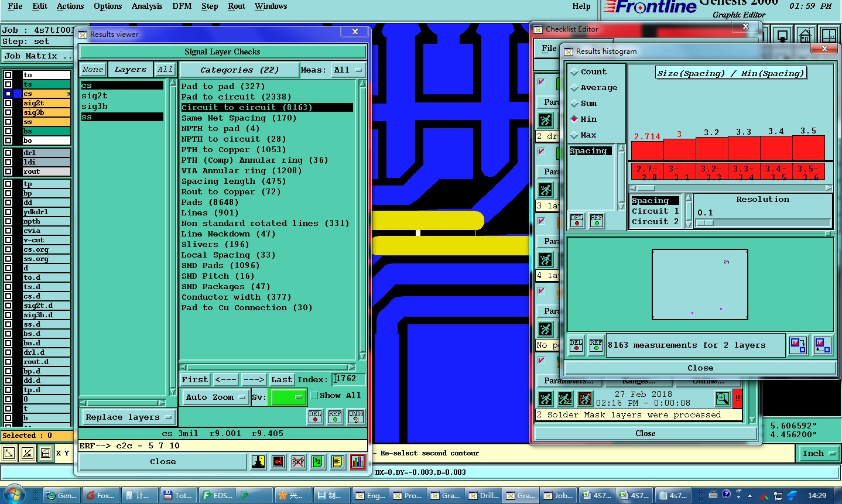This screenshot has height=504, width=842.
Task: Click REF icon in Results histogram bottom bar
Action: pos(596,345)
